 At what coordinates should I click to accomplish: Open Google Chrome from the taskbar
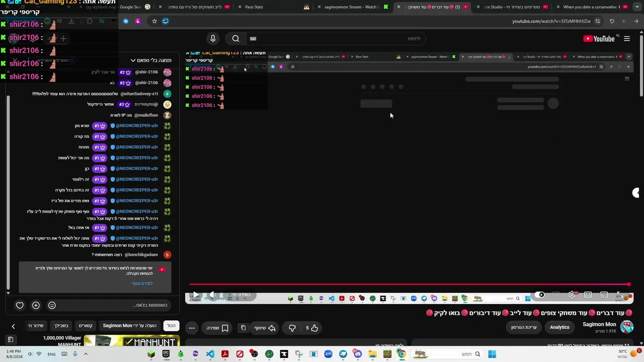pyautogui.click(x=401, y=354)
